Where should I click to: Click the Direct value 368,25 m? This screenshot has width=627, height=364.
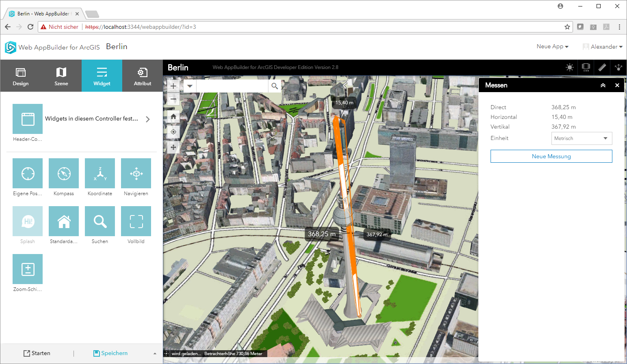coord(564,107)
